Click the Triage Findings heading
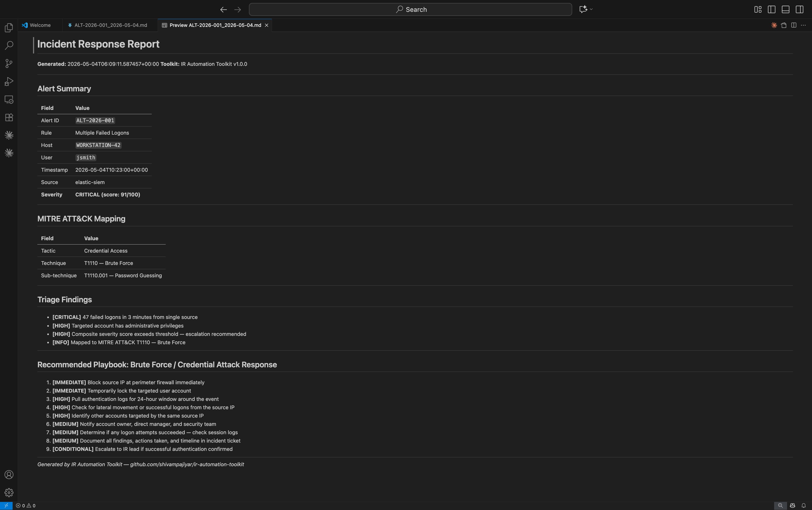This screenshot has height=510, width=812. pos(65,300)
